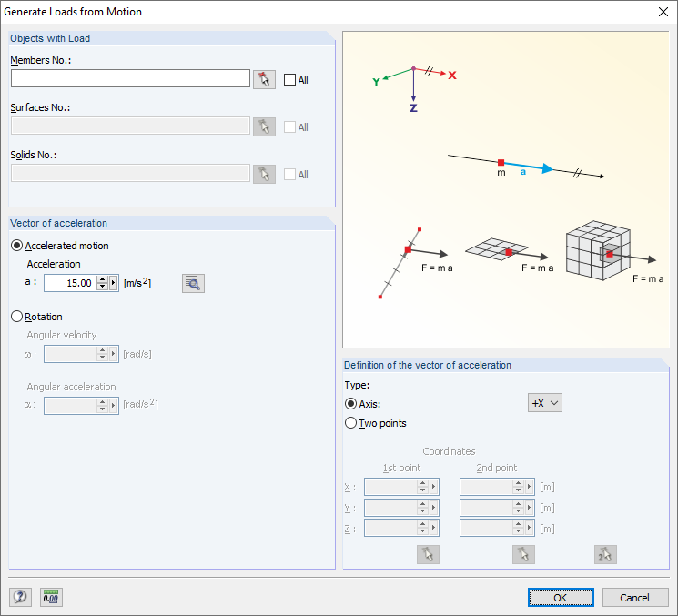Click the decimal places units icon

click(x=51, y=597)
